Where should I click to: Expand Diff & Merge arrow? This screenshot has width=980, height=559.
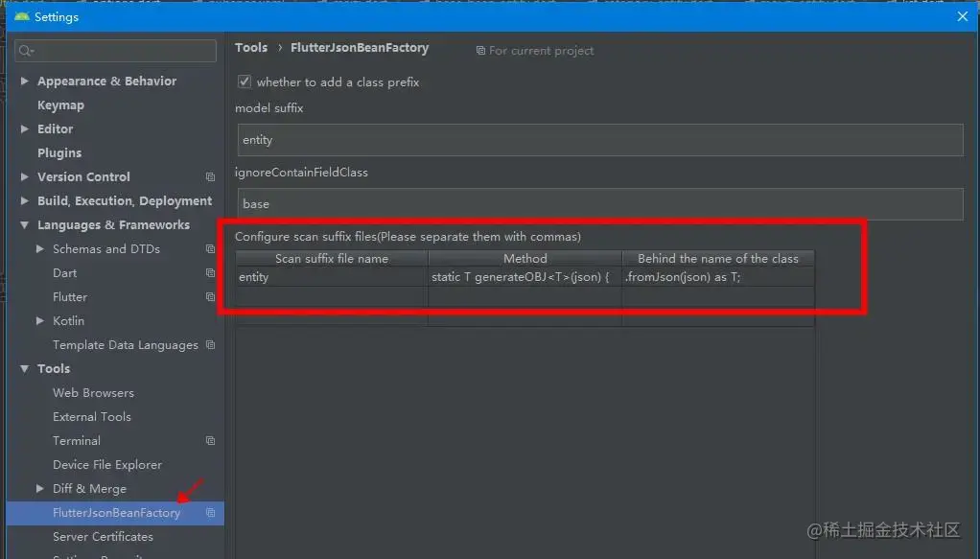[x=40, y=488]
